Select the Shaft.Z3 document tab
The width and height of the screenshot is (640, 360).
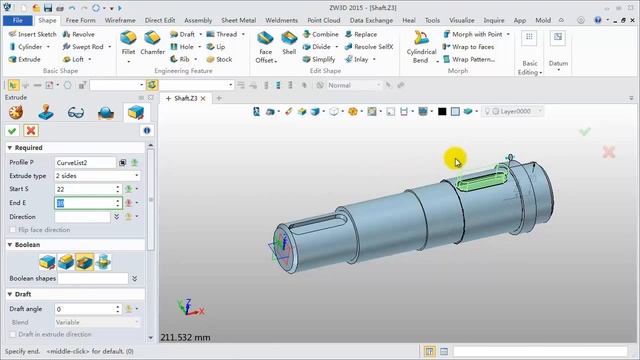(x=185, y=98)
